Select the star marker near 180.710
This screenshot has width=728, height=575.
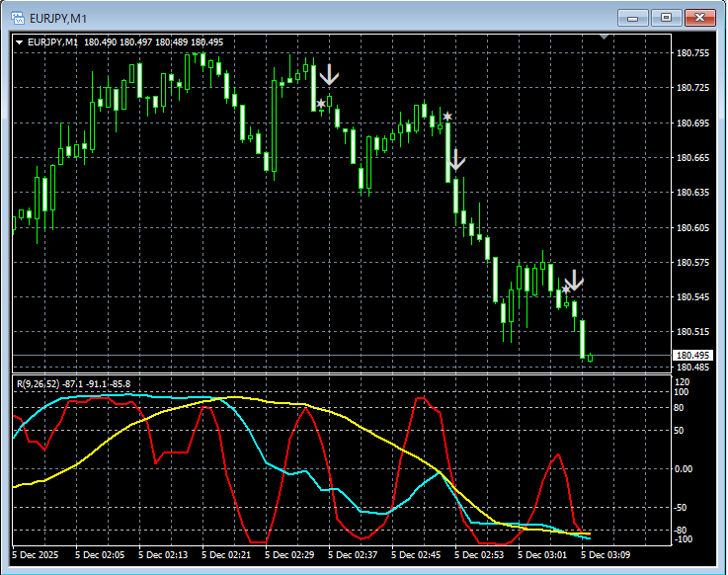pyautogui.click(x=320, y=104)
